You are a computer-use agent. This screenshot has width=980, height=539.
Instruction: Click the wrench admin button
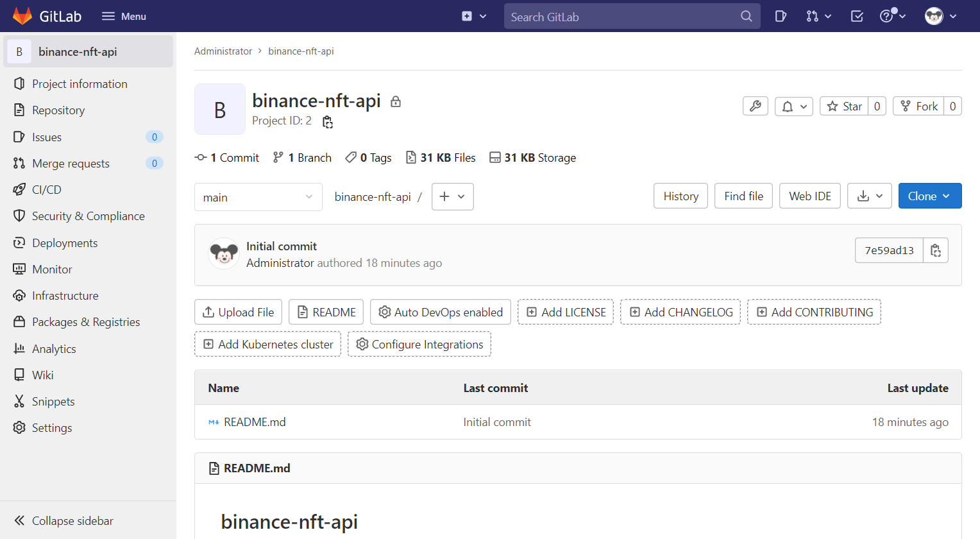click(756, 106)
